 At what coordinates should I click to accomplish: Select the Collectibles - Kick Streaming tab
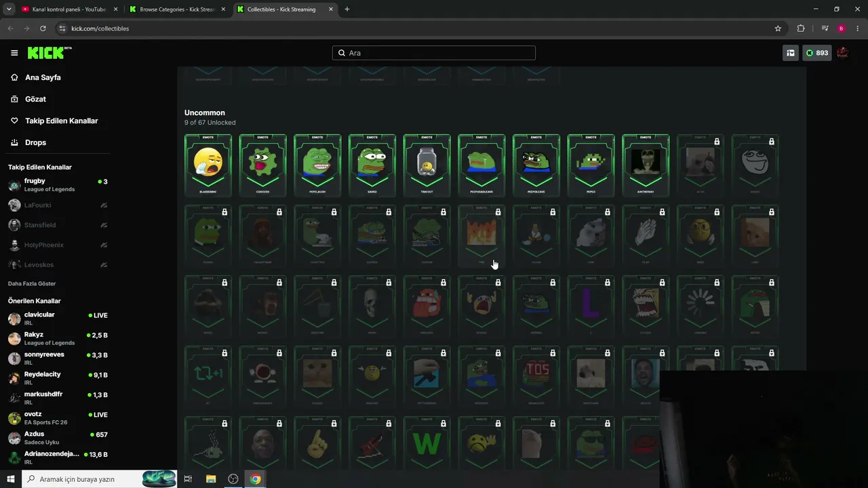click(x=285, y=9)
